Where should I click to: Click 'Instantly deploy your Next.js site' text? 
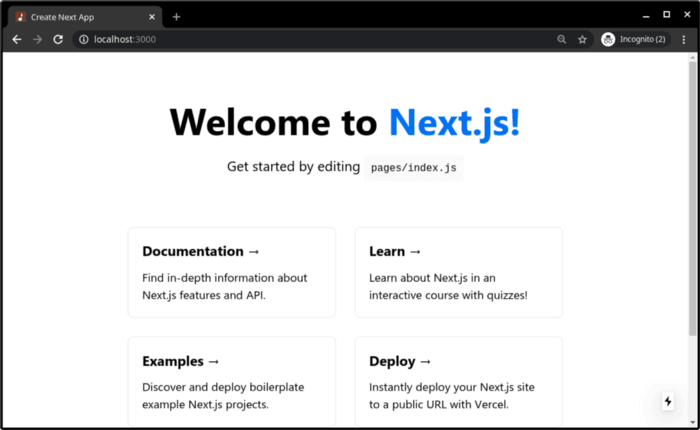click(x=452, y=387)
